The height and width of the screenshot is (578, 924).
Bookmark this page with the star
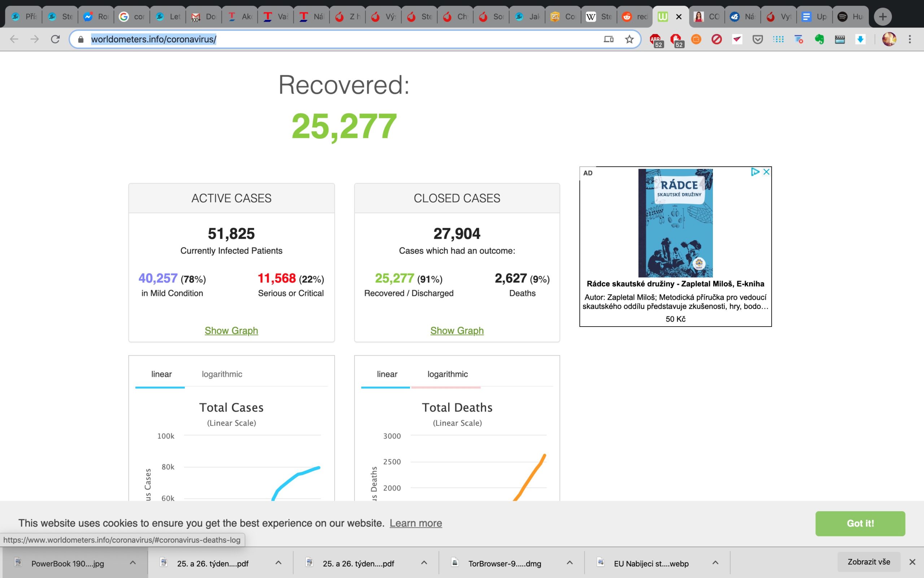(x=629, y=39)
